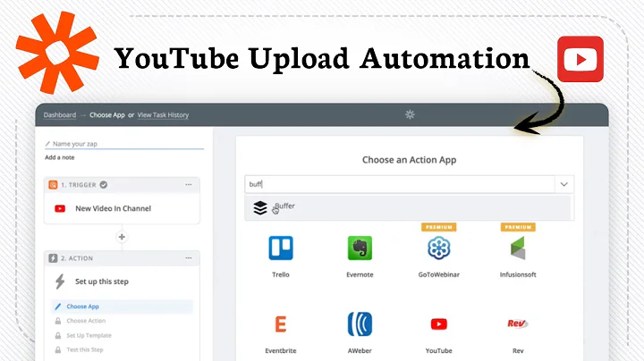
Task: Open the Choose App step
Action: (x=122, y=306)
